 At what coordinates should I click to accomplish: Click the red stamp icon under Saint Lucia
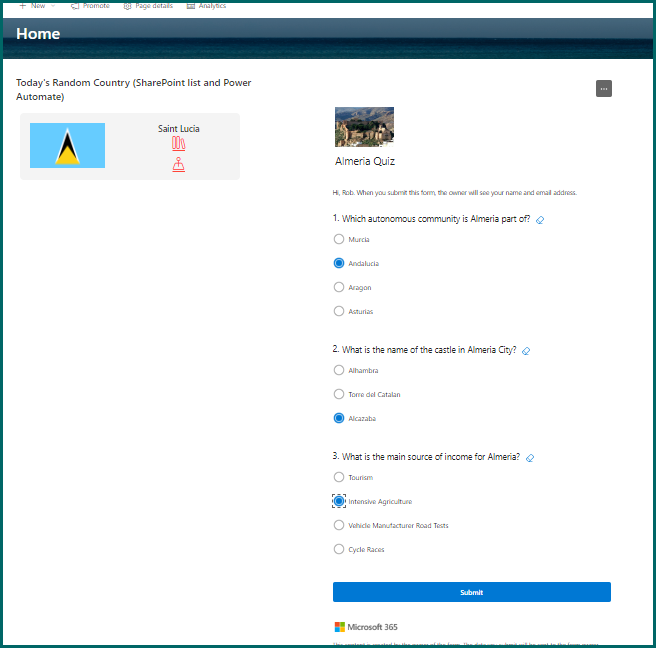[x=179, y=164]
